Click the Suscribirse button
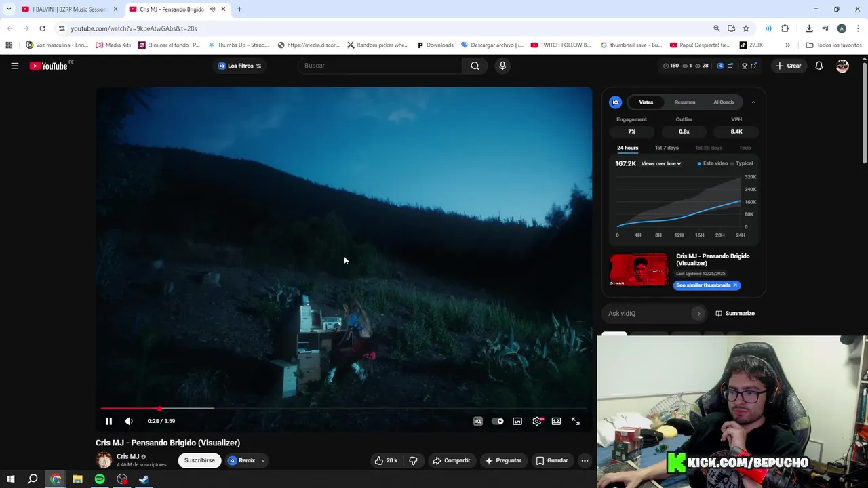This screenshot has height=488, width=868. pyautogui.click(x=199, y=460)
